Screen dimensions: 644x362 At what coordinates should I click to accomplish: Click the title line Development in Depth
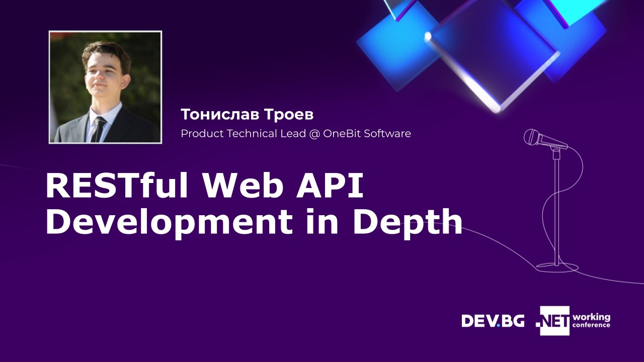254,222
